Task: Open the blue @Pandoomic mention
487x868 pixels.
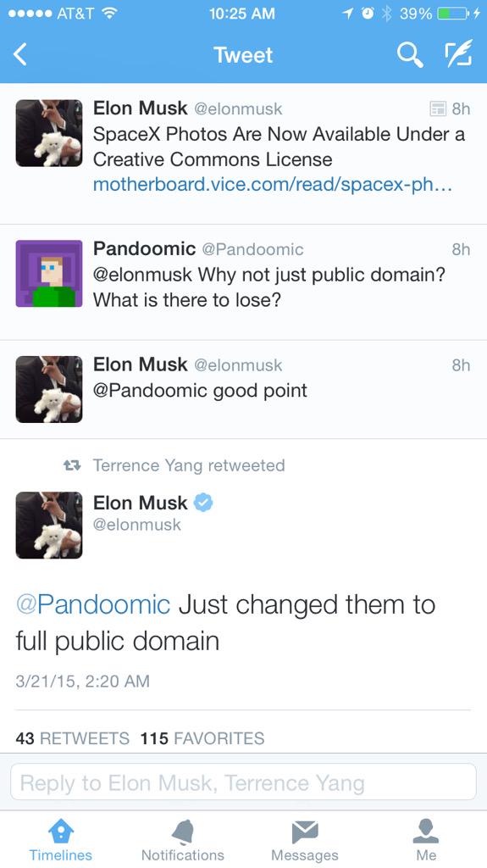Action: point(93,604)
